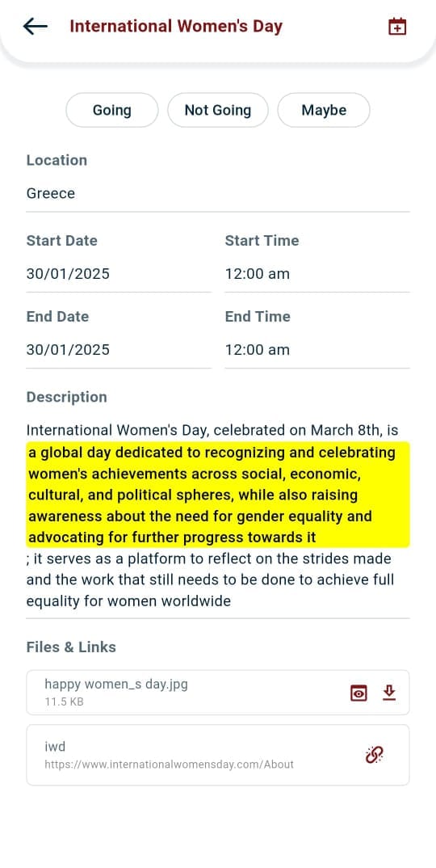This screenshot has width=436, height=868.
Task: Open the End Date field 30/01/2025
Action: click(x=119, y=350)
